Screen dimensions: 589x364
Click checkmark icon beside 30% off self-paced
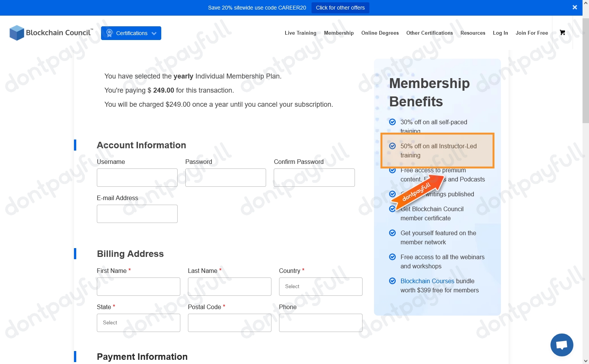click(392, 122)
